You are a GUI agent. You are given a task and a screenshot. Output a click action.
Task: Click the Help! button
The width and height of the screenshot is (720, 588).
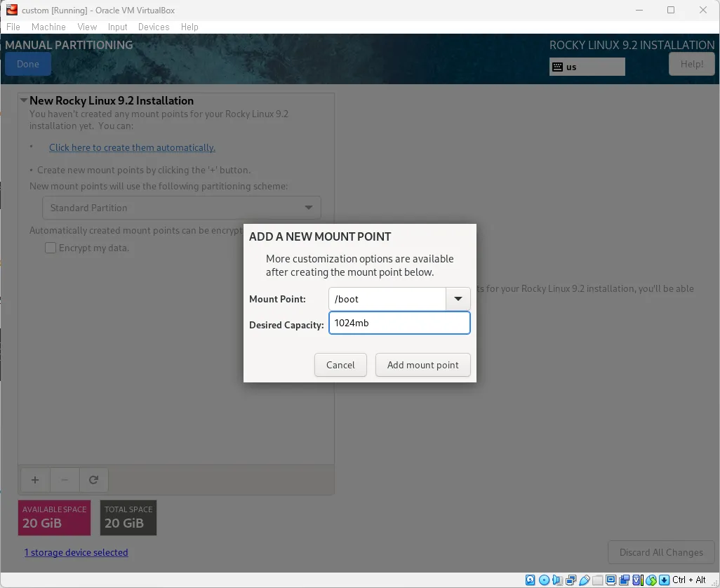tap(691, 64)
